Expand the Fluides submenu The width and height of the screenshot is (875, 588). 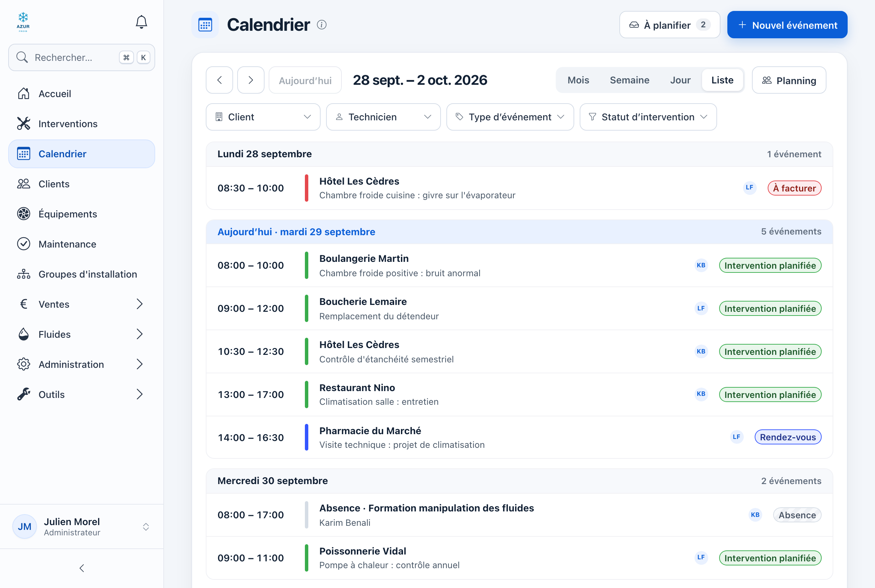tap(82, 334)
